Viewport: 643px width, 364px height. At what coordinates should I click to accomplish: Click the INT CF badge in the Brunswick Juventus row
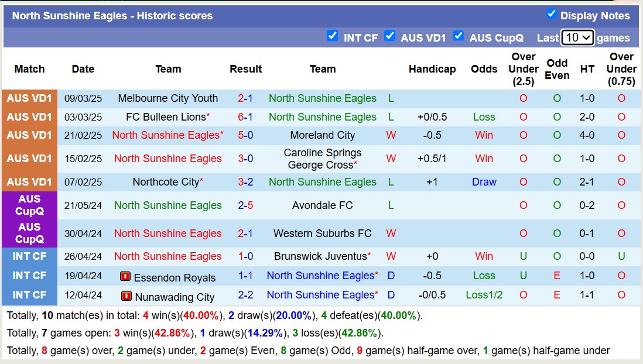pyautogui.click(x=29, y=256)
